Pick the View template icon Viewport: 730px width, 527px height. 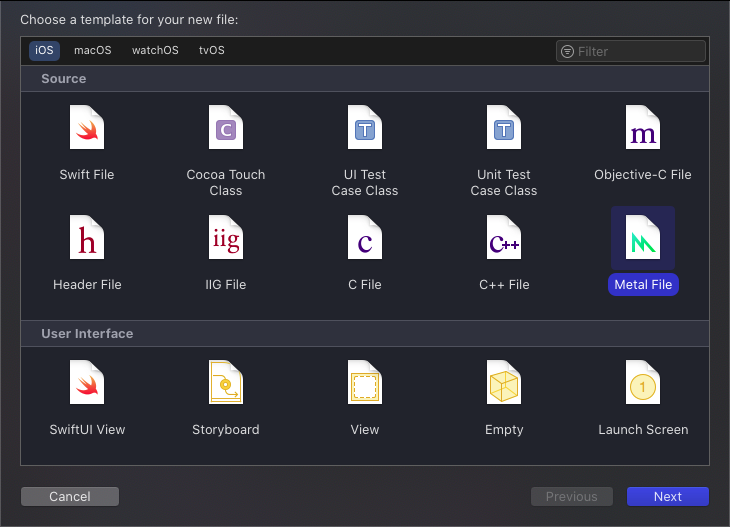[x=365, y=382]
